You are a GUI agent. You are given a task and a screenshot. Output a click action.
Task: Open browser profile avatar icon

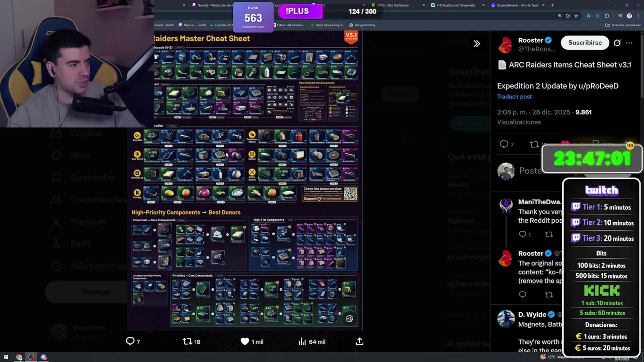tap(629, 16)
